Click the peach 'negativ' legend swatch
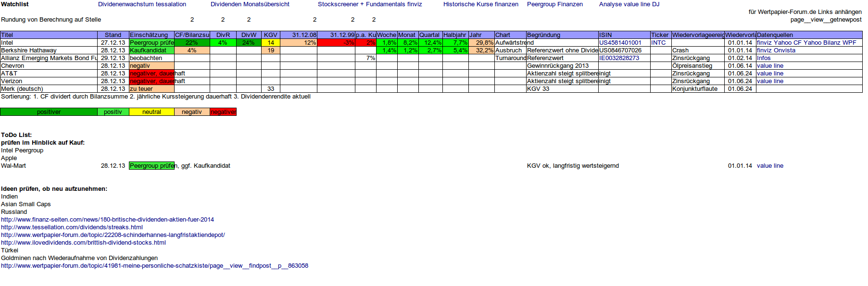Screen dimensions: 868x286 (192, 112)
